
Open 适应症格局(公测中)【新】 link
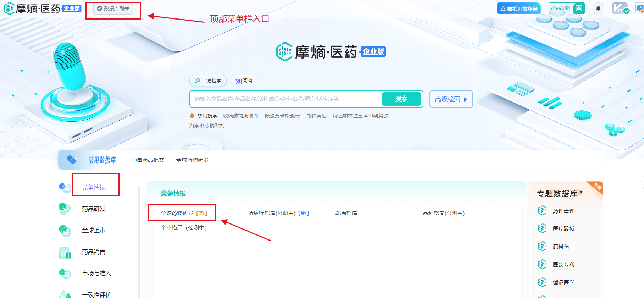(279, 213)
